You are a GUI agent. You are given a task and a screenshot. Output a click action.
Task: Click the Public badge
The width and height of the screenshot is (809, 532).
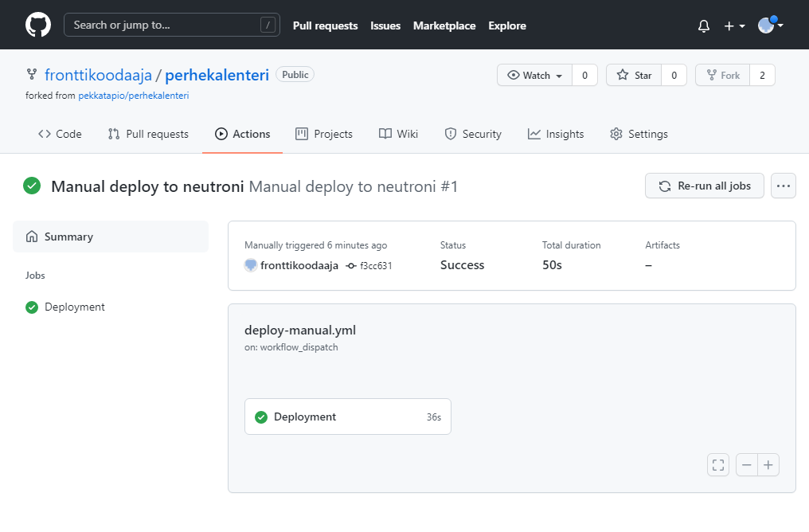(295, 75)
